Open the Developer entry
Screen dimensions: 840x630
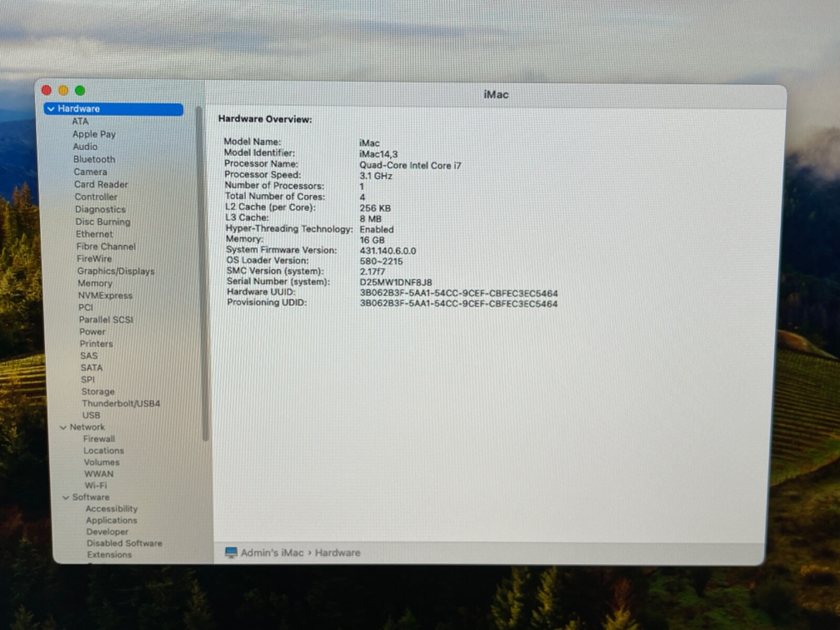(x=107, y=531)
